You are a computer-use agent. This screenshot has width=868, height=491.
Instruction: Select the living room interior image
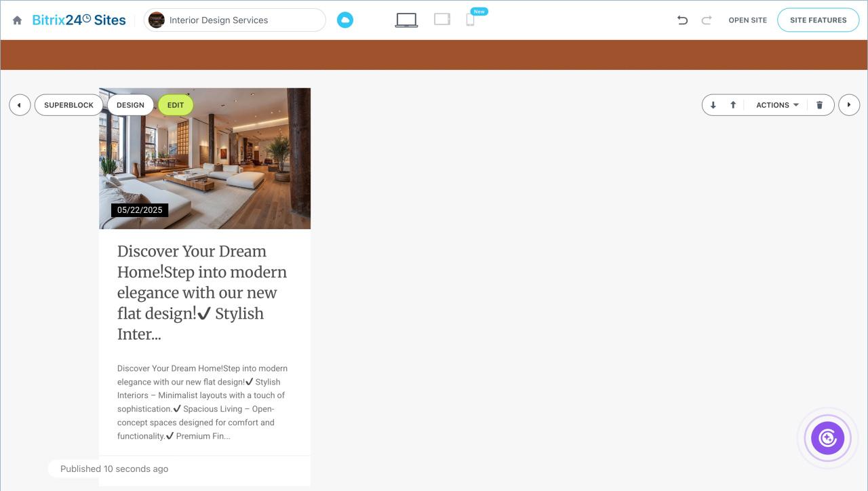205,158
